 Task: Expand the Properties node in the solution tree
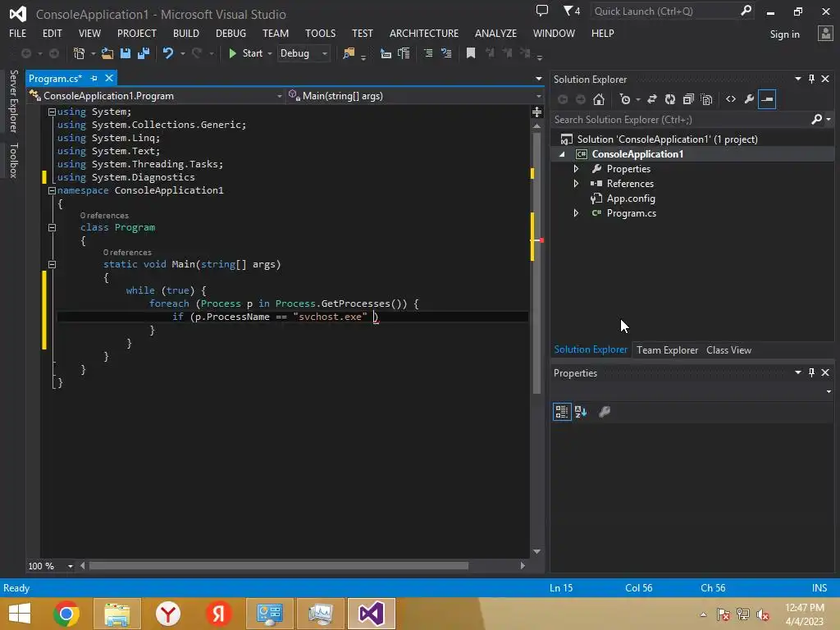pyautogui.click(x=576, y=169)
